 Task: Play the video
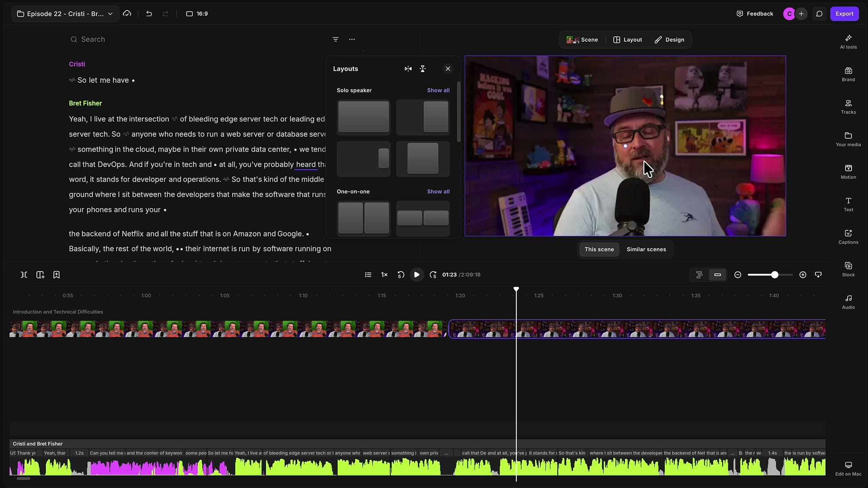(417, 275)
